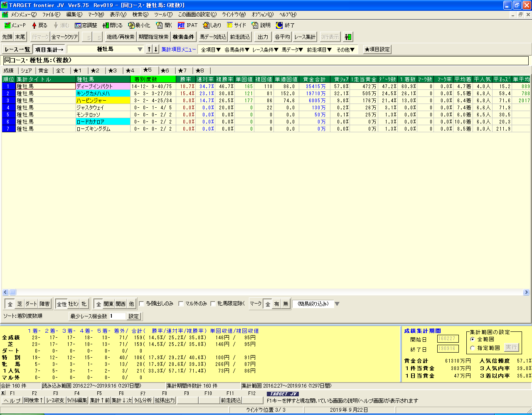
Task: Click the down arrow next to 種牡馬 selector
Action: coord(156,49)
